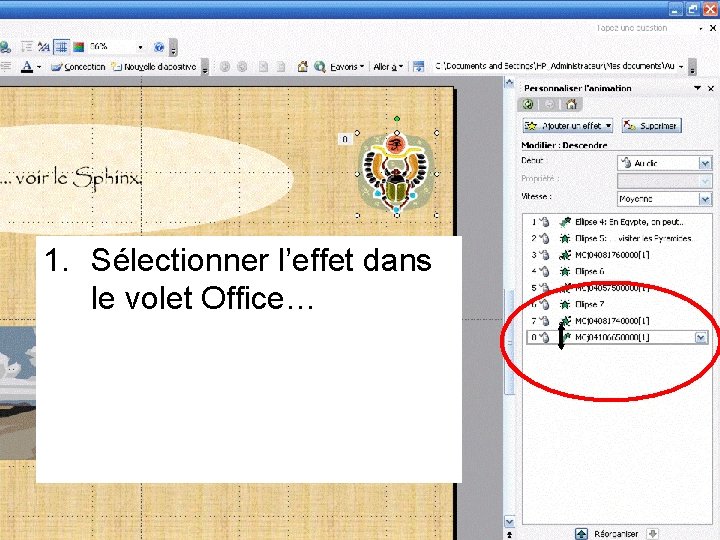Click the Conception button
The image size is (720, 540).
(78, 67)
